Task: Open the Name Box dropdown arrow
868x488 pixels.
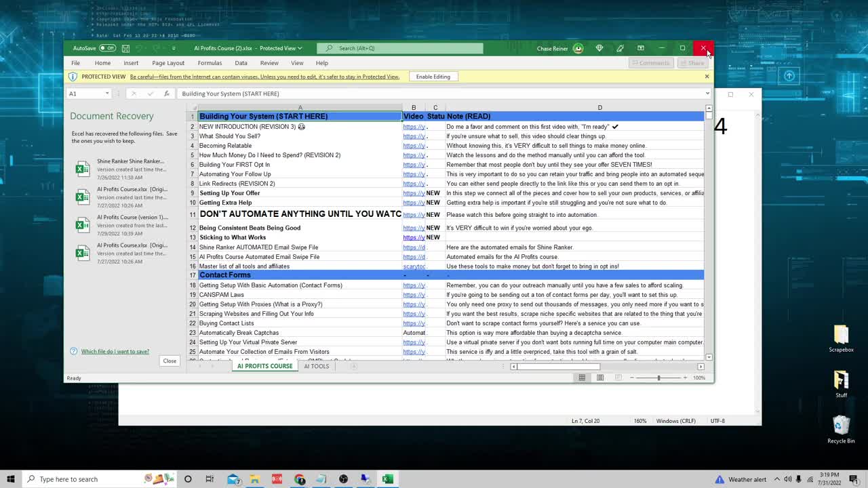Action: (x=106, y=94)
